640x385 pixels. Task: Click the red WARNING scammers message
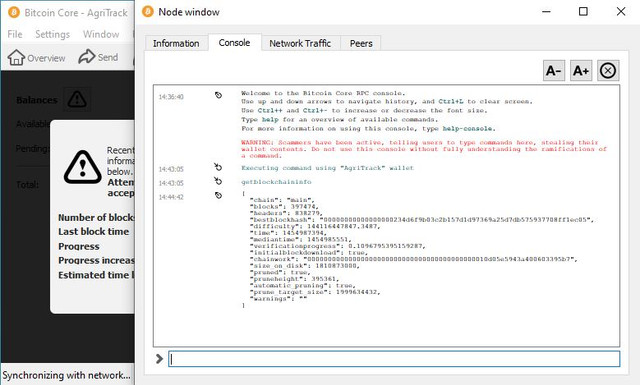424,149
